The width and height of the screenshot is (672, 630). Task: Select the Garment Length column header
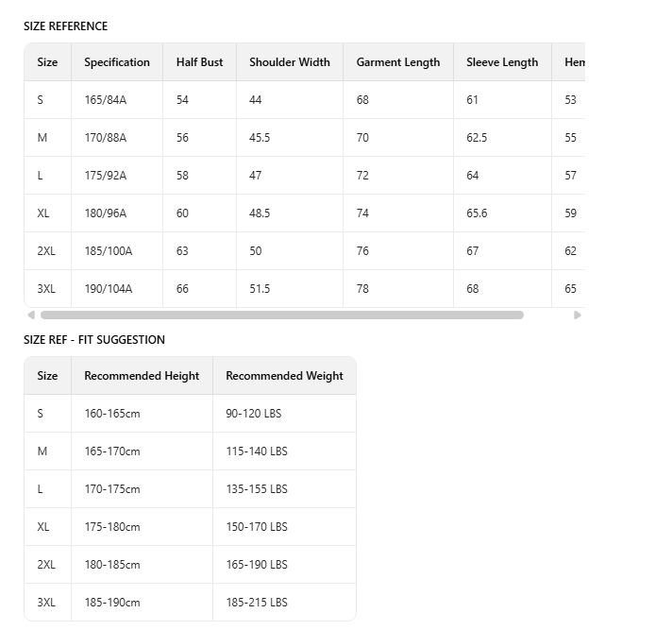[398, 62]
